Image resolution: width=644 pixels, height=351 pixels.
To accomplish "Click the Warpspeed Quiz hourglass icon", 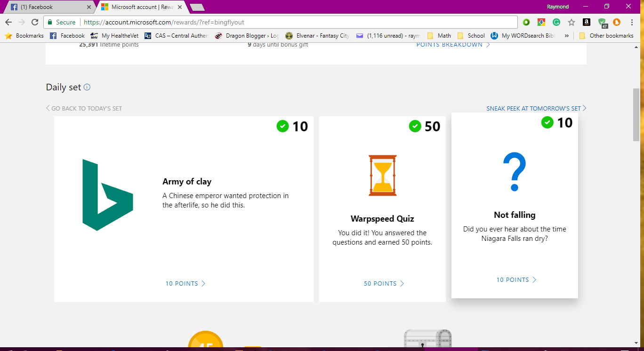I will point(382,175).
